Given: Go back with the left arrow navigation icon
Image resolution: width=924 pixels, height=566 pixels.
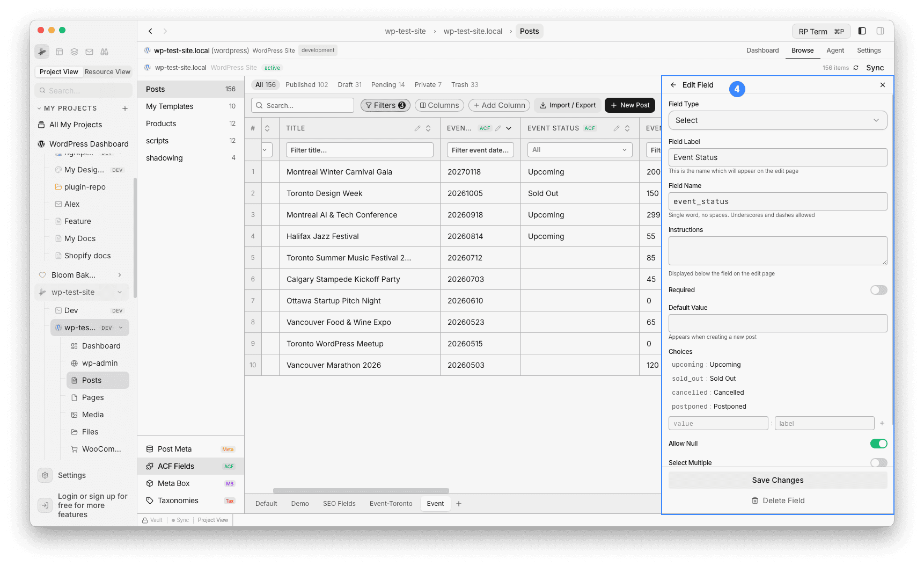Looking at the screenshot, I should coord(151,31).
